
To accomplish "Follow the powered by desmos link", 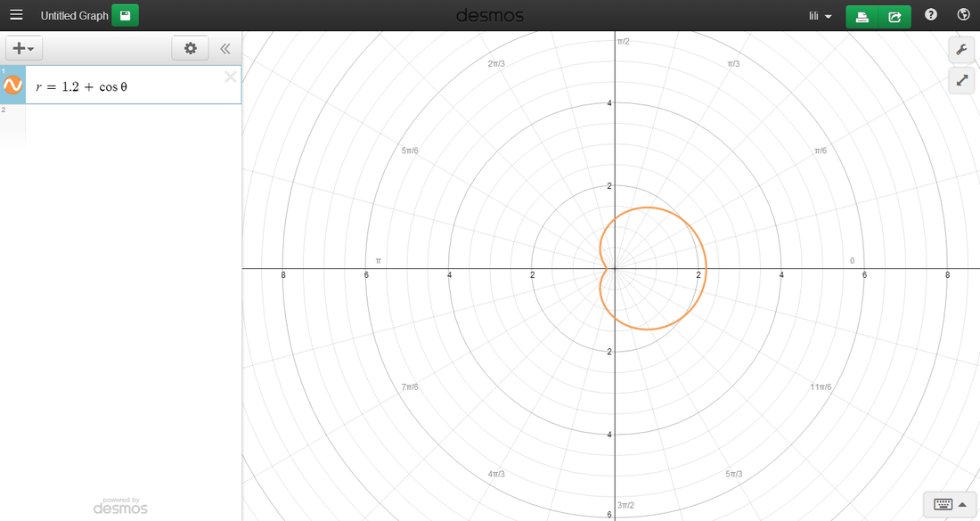I will tap(120, 506).
